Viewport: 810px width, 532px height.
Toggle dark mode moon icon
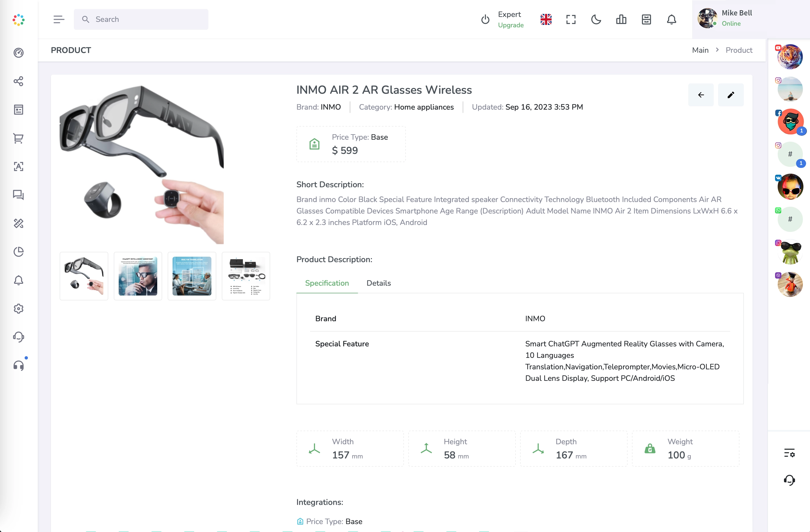[x=596, y=19]
